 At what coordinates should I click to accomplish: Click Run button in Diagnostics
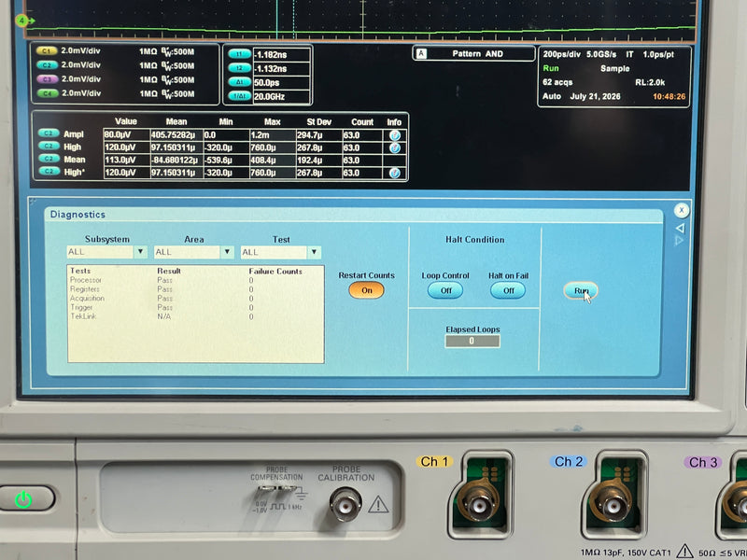click(x=581, y=290)
